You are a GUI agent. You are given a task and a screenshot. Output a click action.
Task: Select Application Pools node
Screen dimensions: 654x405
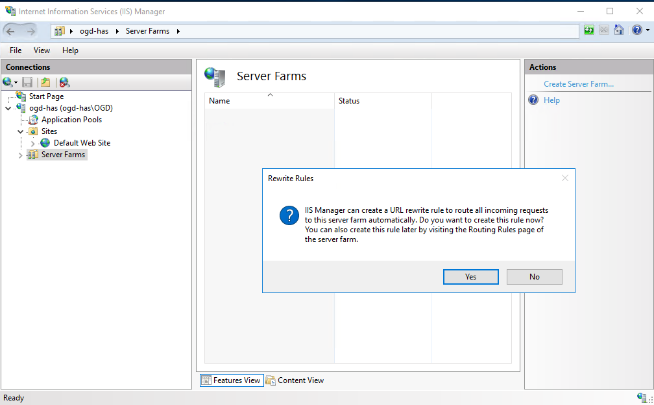tap(72, 120)
